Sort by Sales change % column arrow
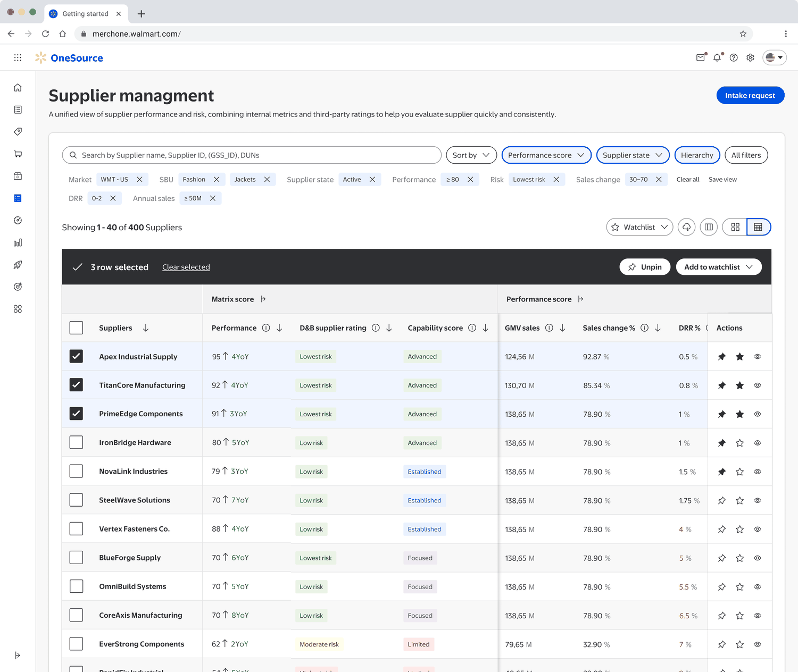Viewport: 798px width, 672px height. pyautogui.click(x=658, y=328)
